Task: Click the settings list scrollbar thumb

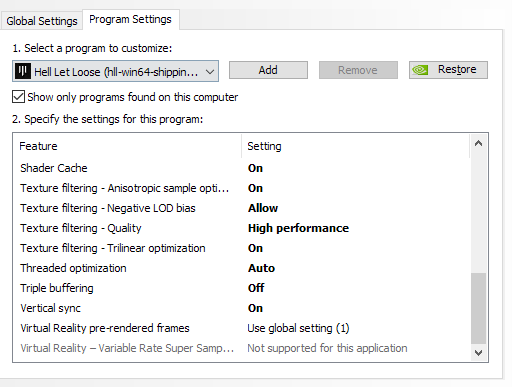Action: coord(479,308)
